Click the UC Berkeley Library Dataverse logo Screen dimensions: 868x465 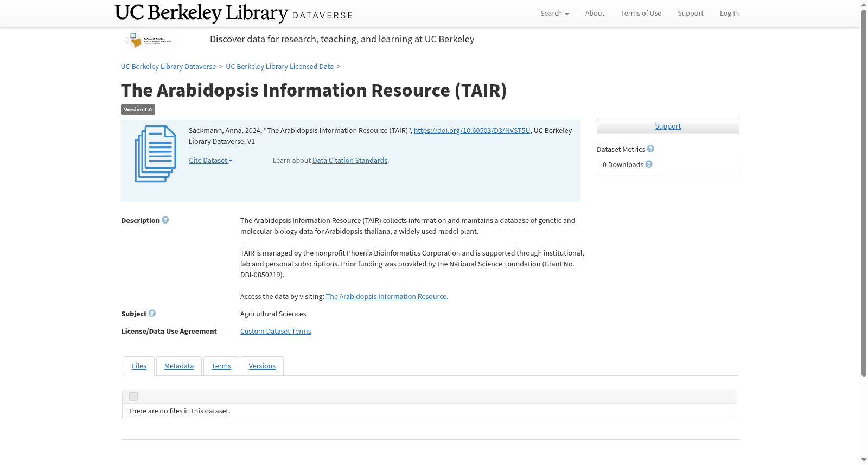[234, 13]
